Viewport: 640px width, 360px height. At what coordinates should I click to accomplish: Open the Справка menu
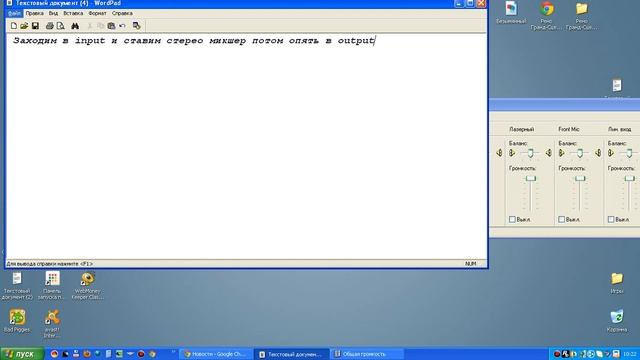tap(122, 13)
